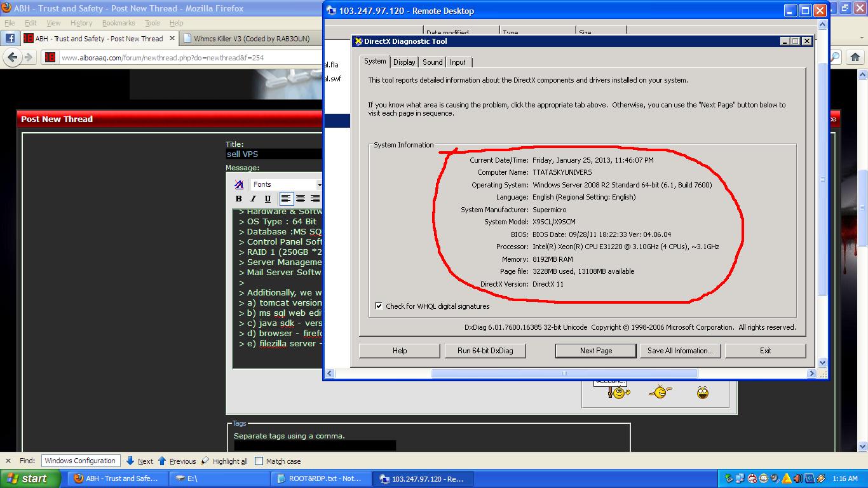Click the orange triangle tray icon
The width and height of the screenshot is (868, 488).
coord(786,478)
